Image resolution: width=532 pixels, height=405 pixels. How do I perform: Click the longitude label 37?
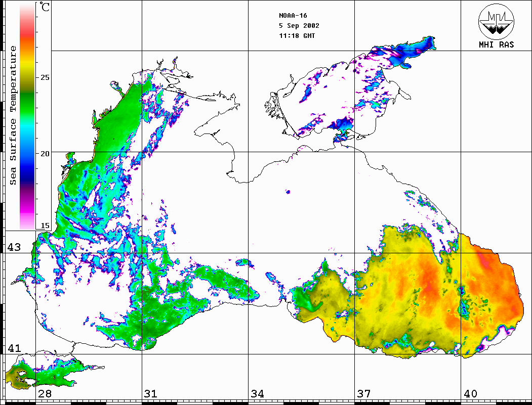364,394
